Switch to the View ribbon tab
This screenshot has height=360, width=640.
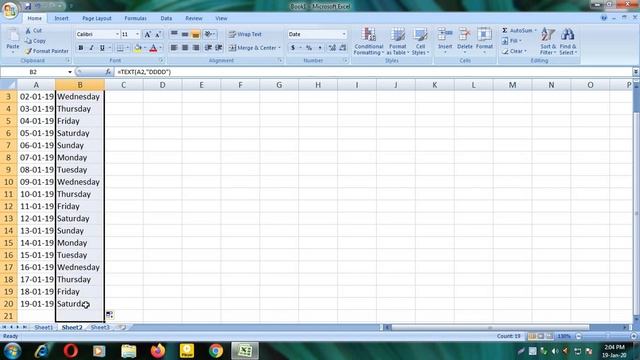tap(221, 18)
